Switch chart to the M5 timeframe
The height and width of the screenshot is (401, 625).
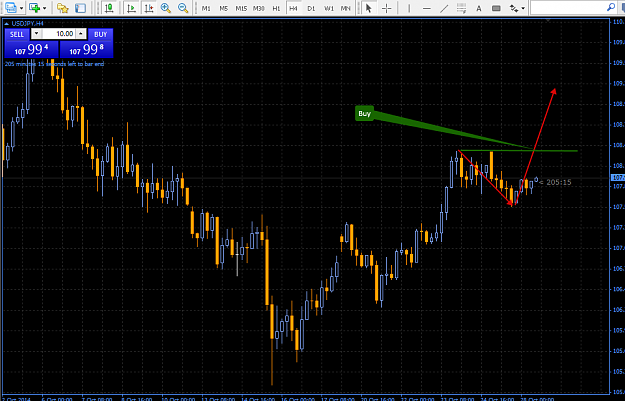point(224,8)
